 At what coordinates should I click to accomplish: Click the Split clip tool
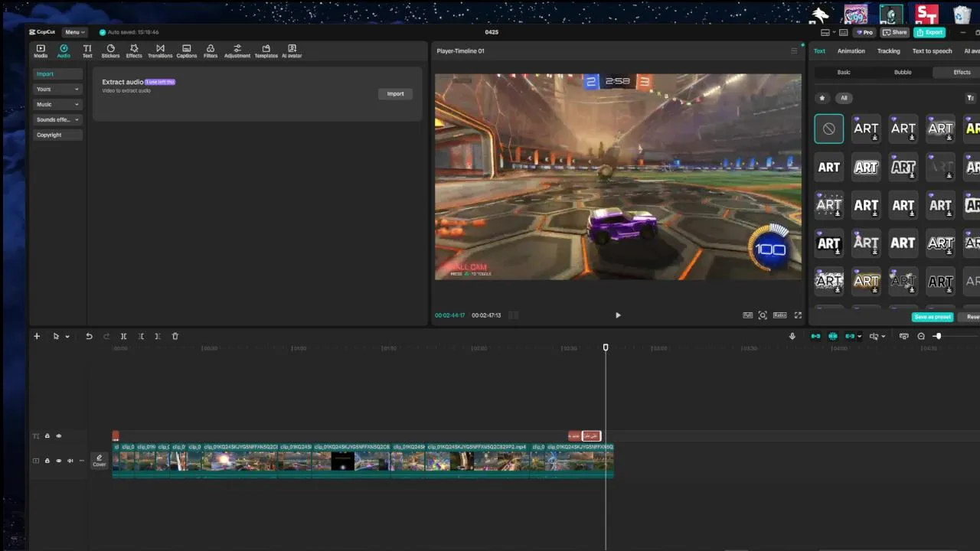[123, 336]
